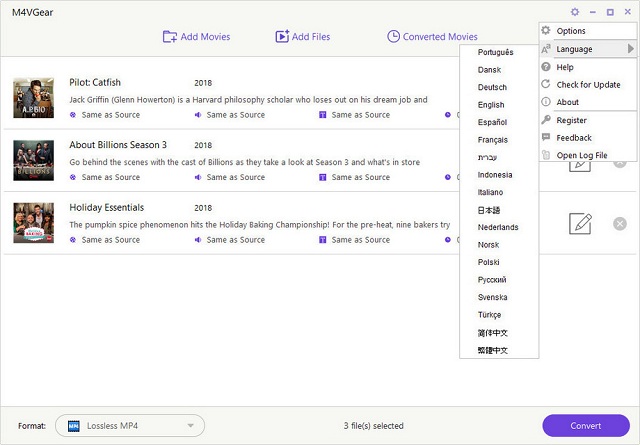The width and height of the screenshot is (640, 445).
Task: Open Audio 'Same as Source' for About Billions
Action: [236, 177]
